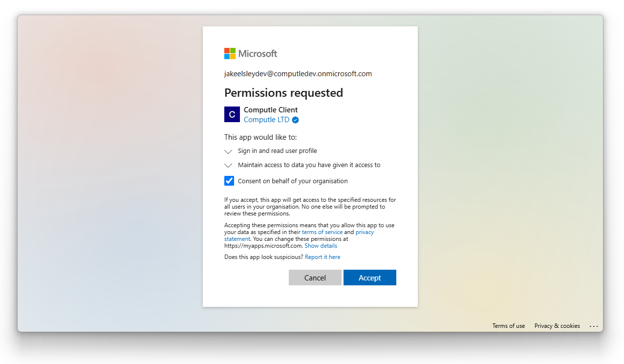Click the 'Consent on behalf of your organisation' label
Image resolution: width=624 pixels, height=364 pixels.
(x=293, y=181)
